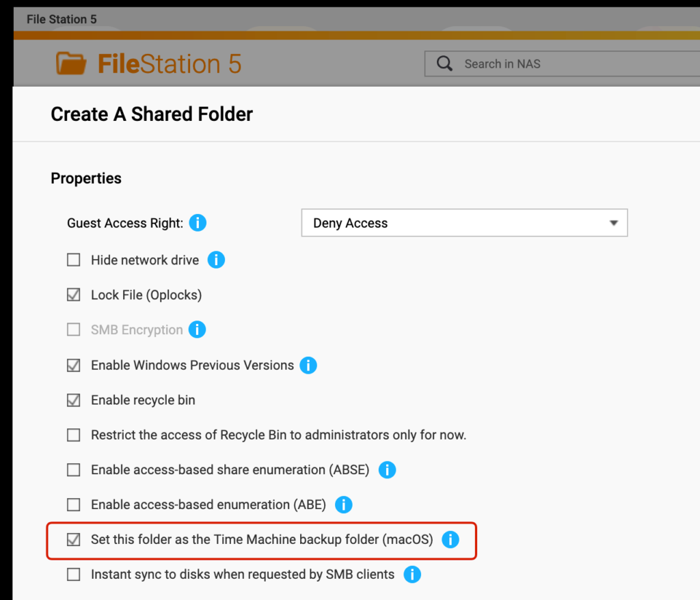Click the magnifier search icon
Screen dimensions: 700x600
[x=444, y=64]
